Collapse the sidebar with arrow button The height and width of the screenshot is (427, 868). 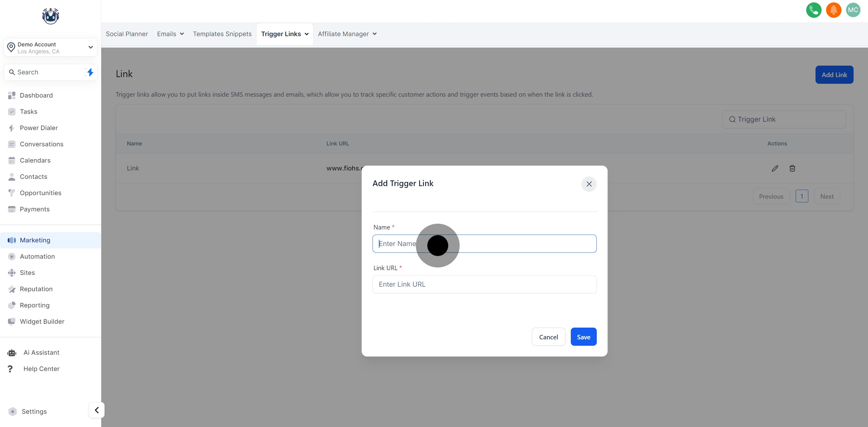(97, 410)
